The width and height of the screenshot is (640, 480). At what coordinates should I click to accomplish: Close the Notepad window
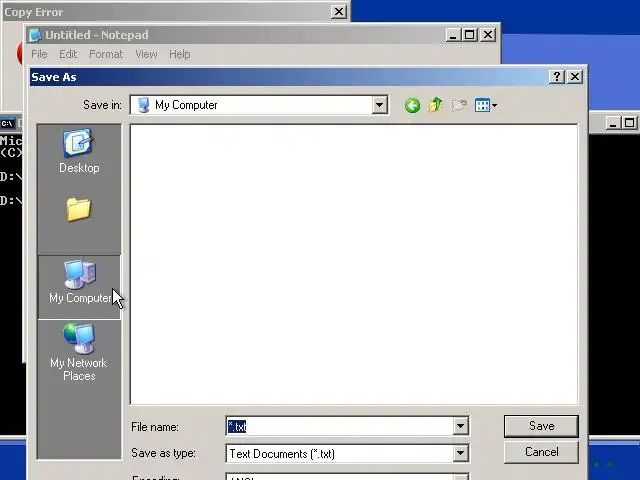(488, 35)
